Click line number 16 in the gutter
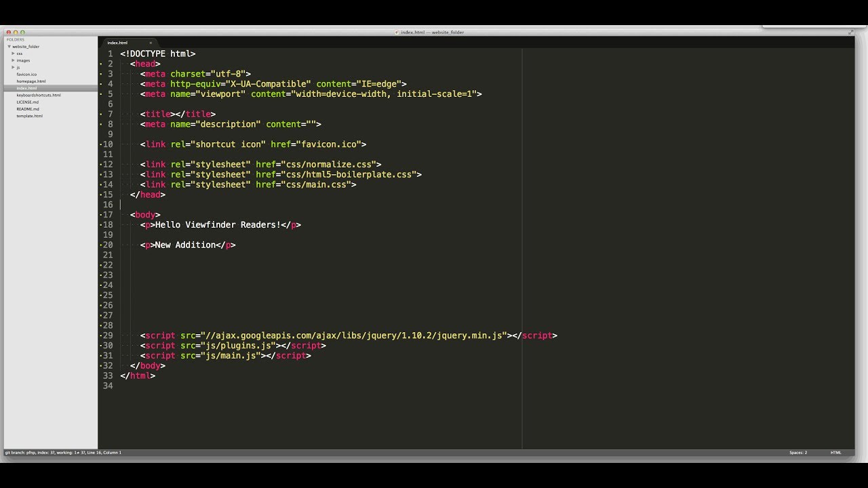The image size is (868, 488). coord(108,205)
